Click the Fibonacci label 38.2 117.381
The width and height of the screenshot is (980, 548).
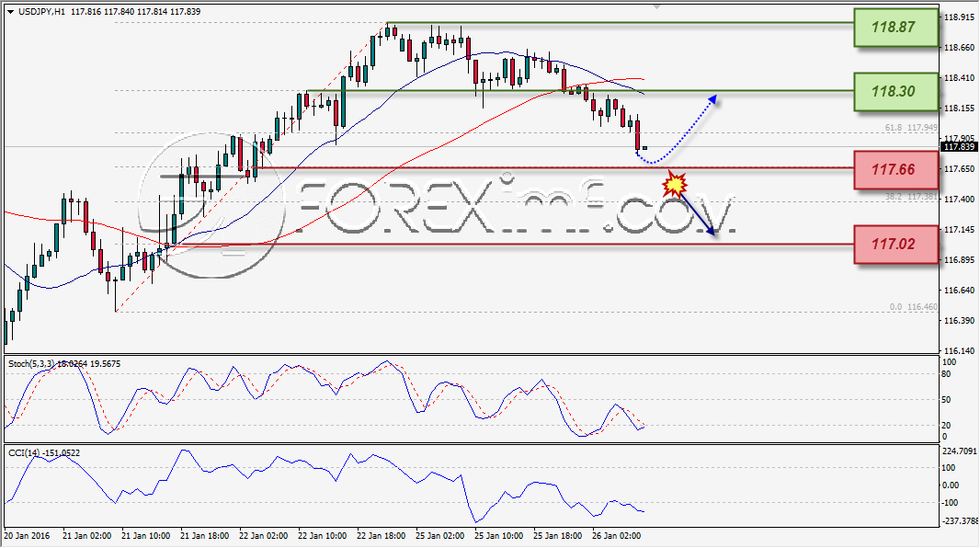[x=911, y=196]
